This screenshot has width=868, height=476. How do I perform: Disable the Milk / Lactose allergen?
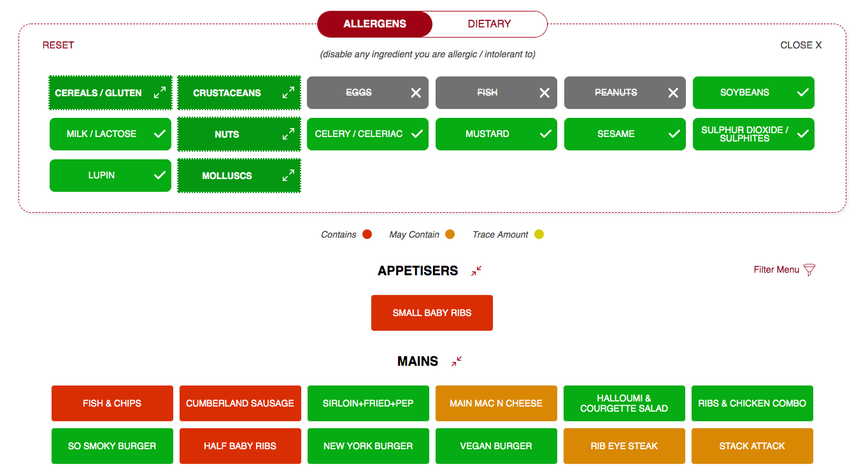[x=110, y=134]
